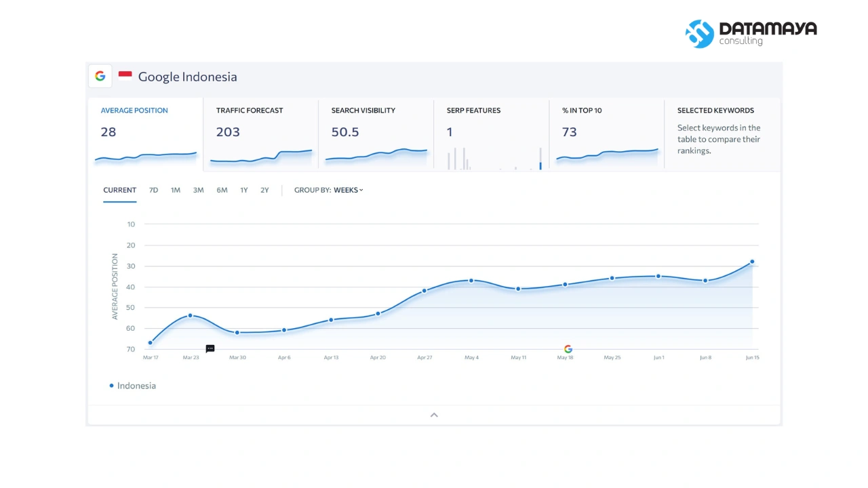
Task: Toggle the Indonesia legend series
Action: click(x=133, y=386)
